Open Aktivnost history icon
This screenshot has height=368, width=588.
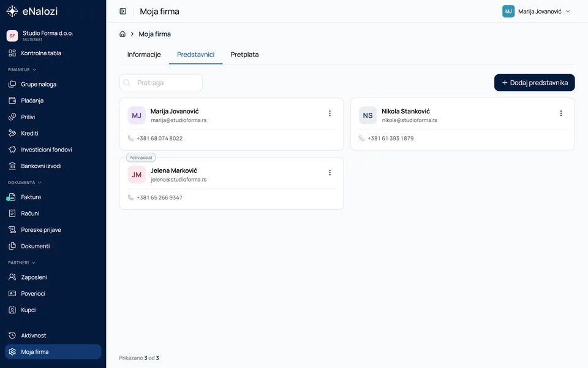coord(12,335)
